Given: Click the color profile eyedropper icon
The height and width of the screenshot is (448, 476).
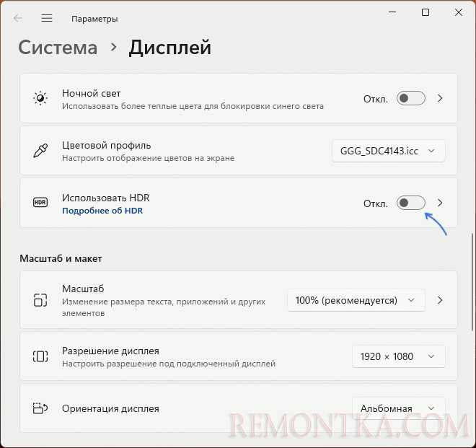Looking at the screenshot, I should coord(40,151).
